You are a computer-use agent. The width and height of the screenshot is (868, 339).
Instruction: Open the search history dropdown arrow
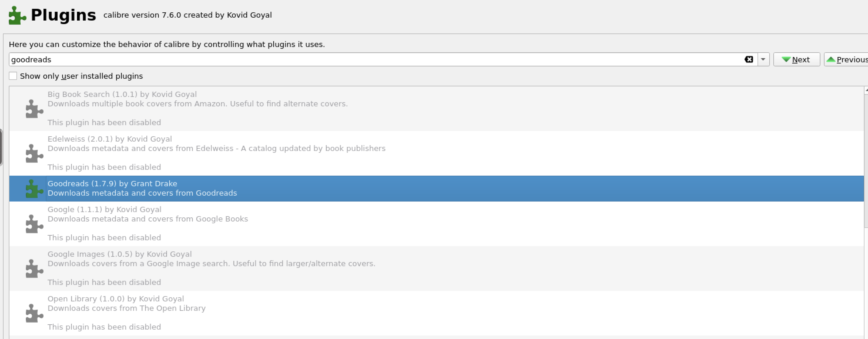(763, 60)
